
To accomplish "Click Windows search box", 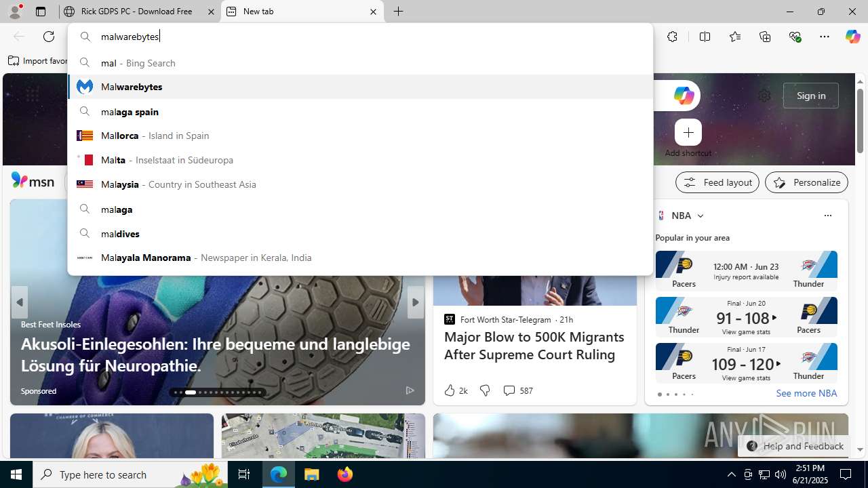I will (x=130, y=474).
